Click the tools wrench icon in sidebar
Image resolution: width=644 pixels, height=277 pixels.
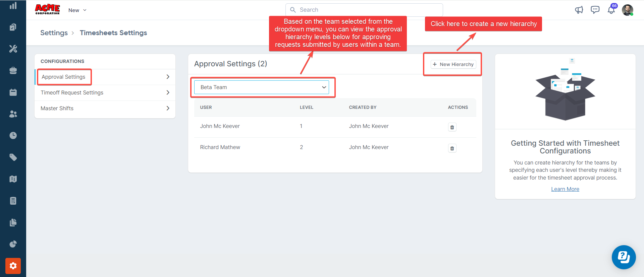13,49
